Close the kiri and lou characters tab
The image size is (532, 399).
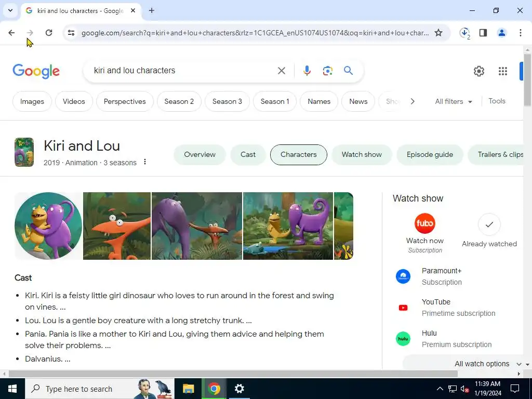click(x=133, y=10)
